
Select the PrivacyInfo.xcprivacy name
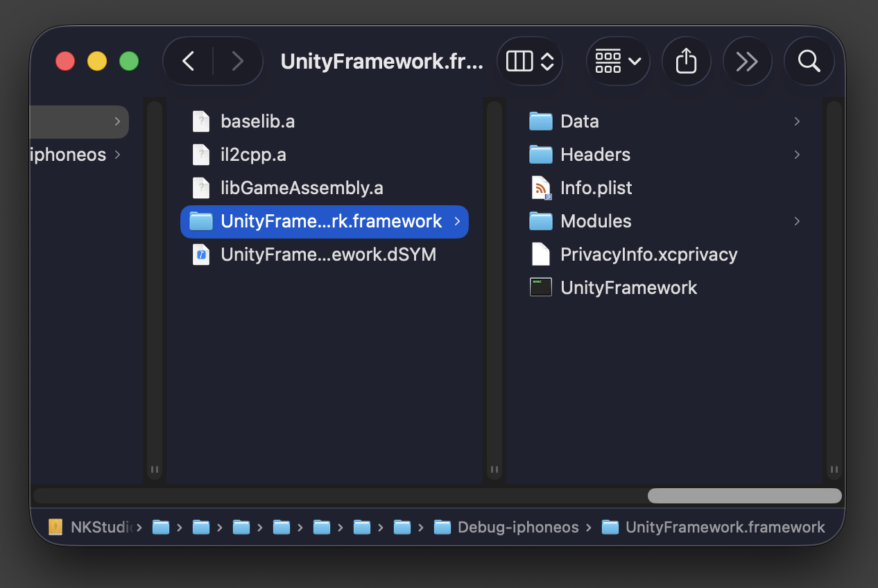pos(648,254)
